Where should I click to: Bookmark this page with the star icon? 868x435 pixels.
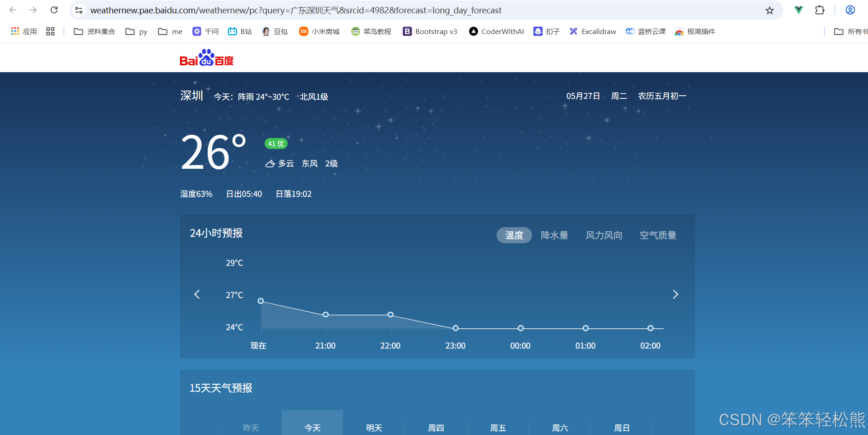pos(770,10)
